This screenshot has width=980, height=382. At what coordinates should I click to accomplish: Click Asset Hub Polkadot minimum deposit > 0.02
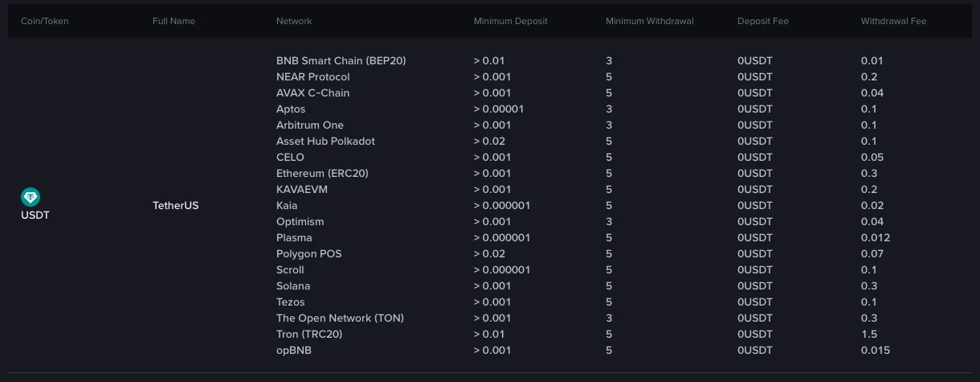point(489,142)
